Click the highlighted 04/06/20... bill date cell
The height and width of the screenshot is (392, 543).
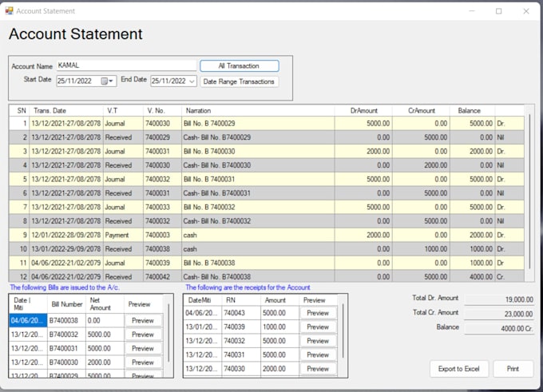coord(28,321)
